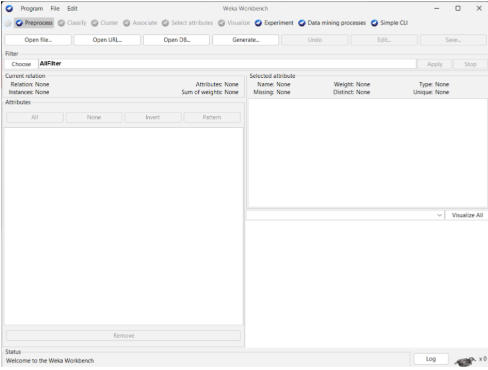Open the Program menu

click(x=32, y=9)
